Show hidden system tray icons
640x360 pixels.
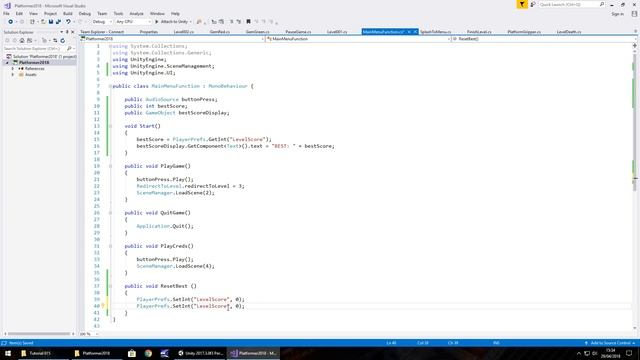(579, 353)
